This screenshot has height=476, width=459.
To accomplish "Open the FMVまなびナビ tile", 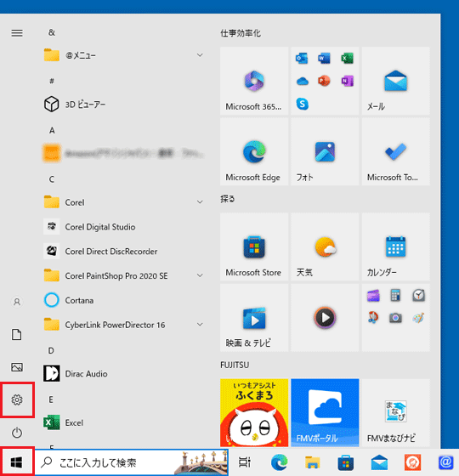I will click(x=395, y=412).
